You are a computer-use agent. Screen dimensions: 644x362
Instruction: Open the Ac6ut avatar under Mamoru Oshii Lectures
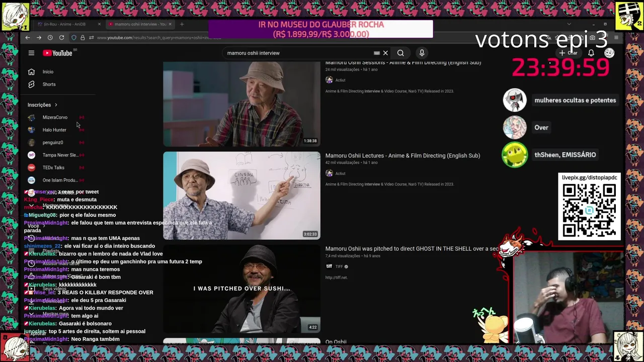click(x=329, y=173)
